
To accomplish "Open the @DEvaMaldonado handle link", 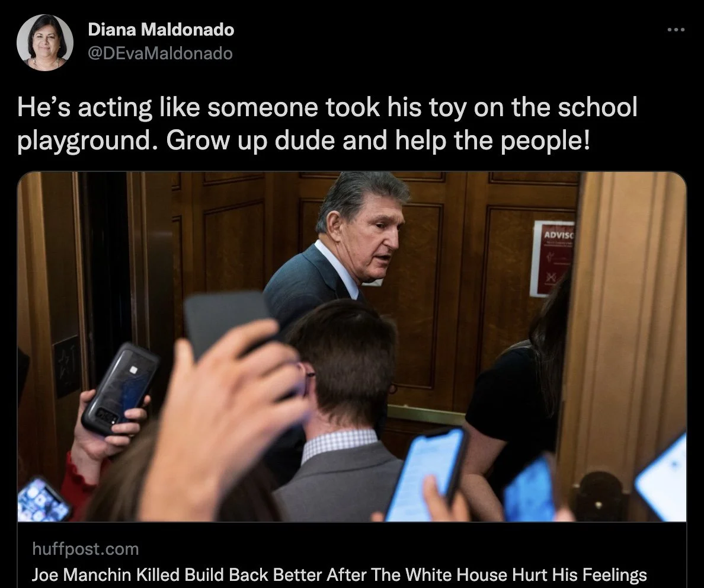I will pyautogui.click(x=160, y=53).
